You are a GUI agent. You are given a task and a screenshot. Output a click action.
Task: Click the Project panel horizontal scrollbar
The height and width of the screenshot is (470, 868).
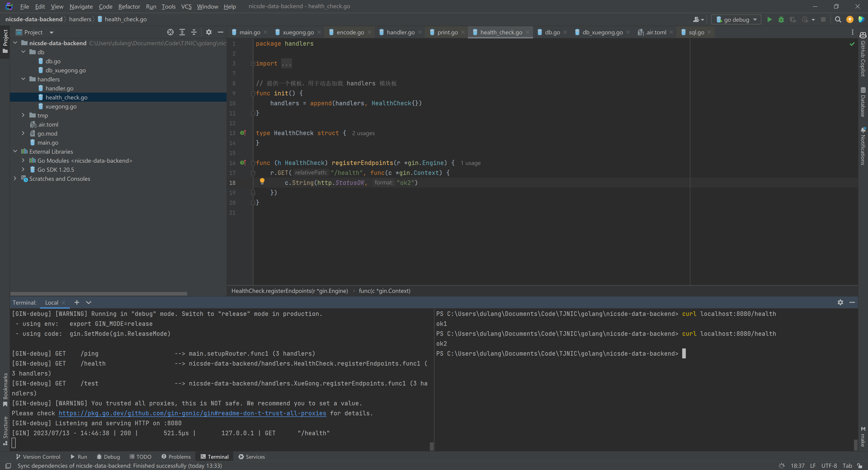coord(98,294)
